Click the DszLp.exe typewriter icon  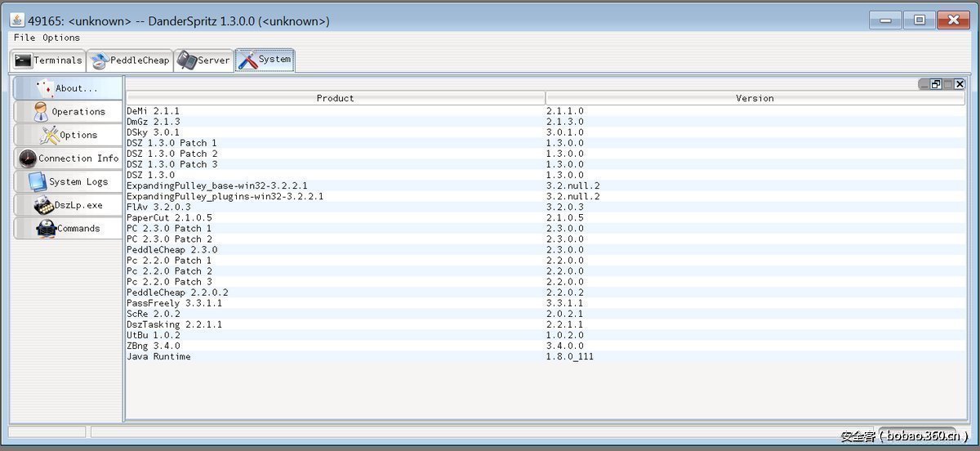pyautogui.click(x=43, y=206)
